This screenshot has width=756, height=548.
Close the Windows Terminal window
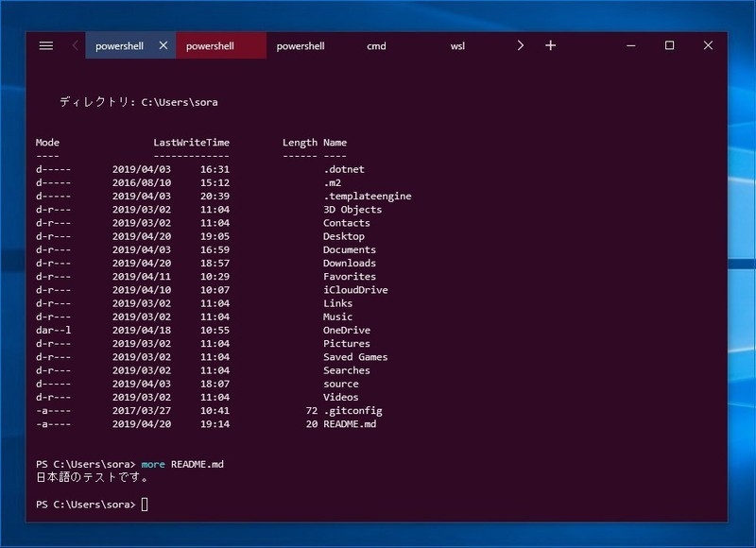click(x=708, y=44)
